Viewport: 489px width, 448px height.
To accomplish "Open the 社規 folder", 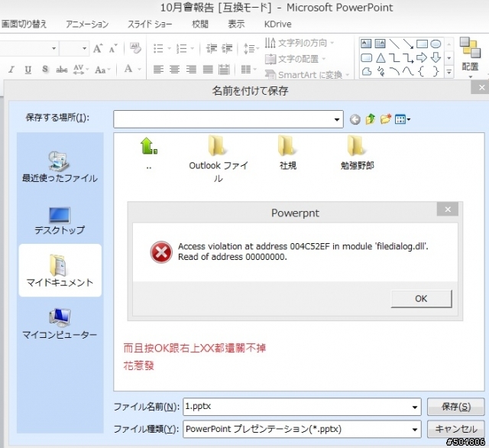I will [287, 153].
